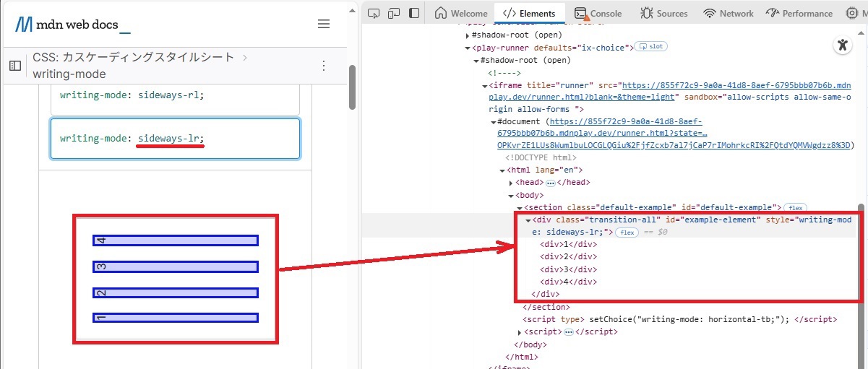This screenshot has height=369, width=868.
Task: Collapse the #shadow-root under play-runner
Action: coord(476,61)
